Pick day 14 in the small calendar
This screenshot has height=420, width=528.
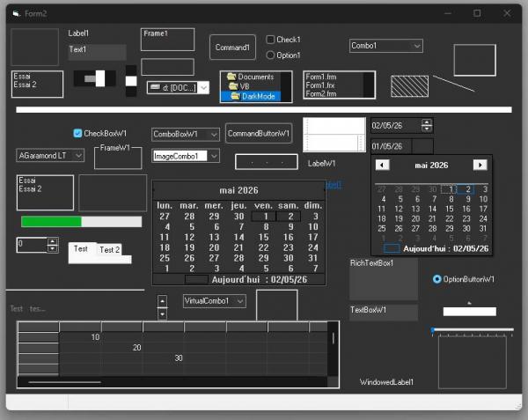(433, 209)
